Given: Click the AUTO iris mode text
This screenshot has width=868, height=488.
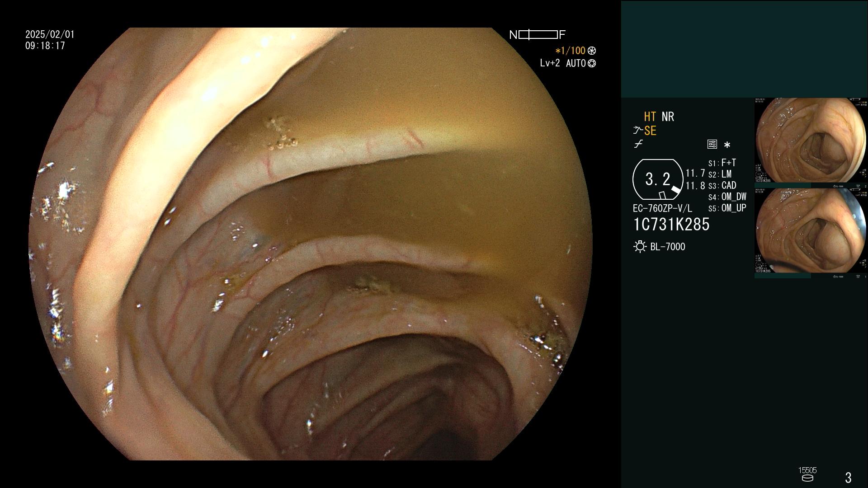Looking at the screenshot, I should click(576, 63).
